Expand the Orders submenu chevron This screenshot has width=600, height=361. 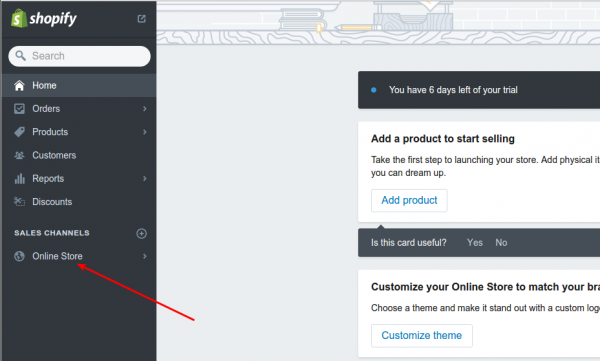pyautogui.click(x=145, y=109)
